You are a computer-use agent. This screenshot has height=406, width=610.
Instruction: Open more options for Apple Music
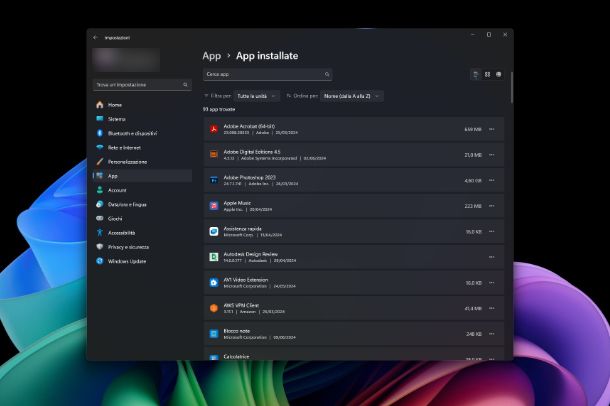tap(492, 206)
